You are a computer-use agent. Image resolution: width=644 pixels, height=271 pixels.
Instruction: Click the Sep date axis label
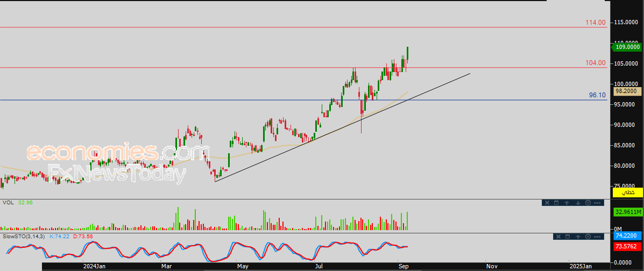pyautogui.click(x=403, y=266)
